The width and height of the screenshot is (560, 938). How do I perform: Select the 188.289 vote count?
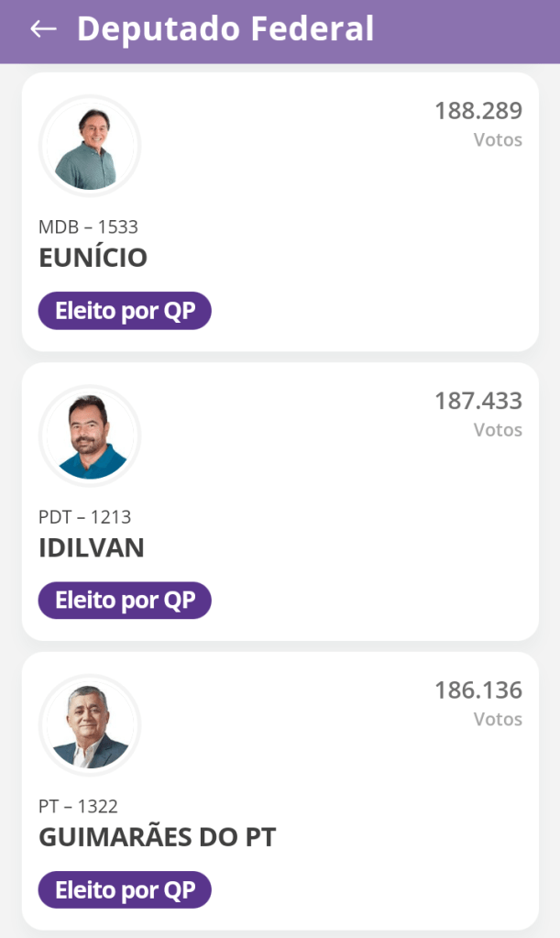pyautogui.click(x=478, y=111)
